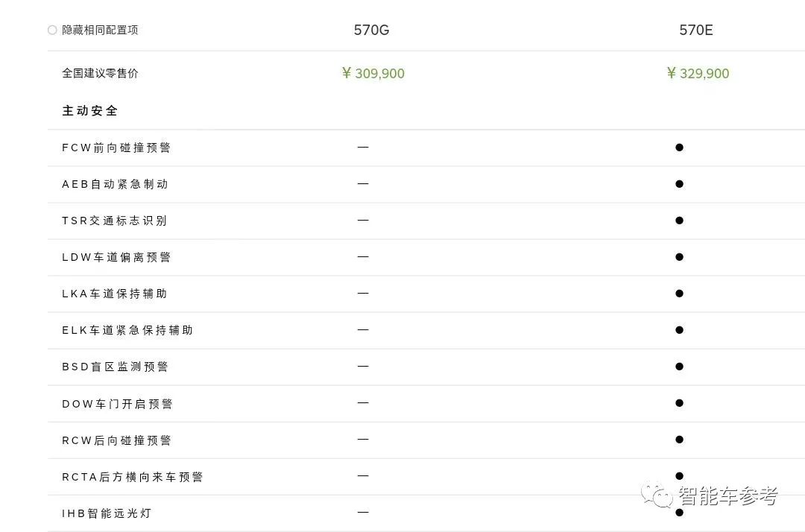Screen dimensions: 805x532
Task: Click the AEB filled dot in 570E column
Action: (x=679, y=184)
